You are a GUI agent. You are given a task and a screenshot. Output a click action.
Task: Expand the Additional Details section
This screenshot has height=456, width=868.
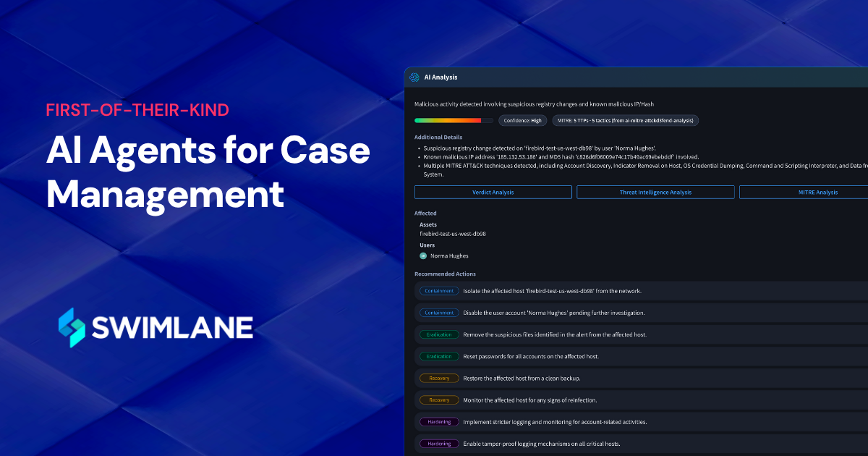pyautogui.click(x=438, y=137)
